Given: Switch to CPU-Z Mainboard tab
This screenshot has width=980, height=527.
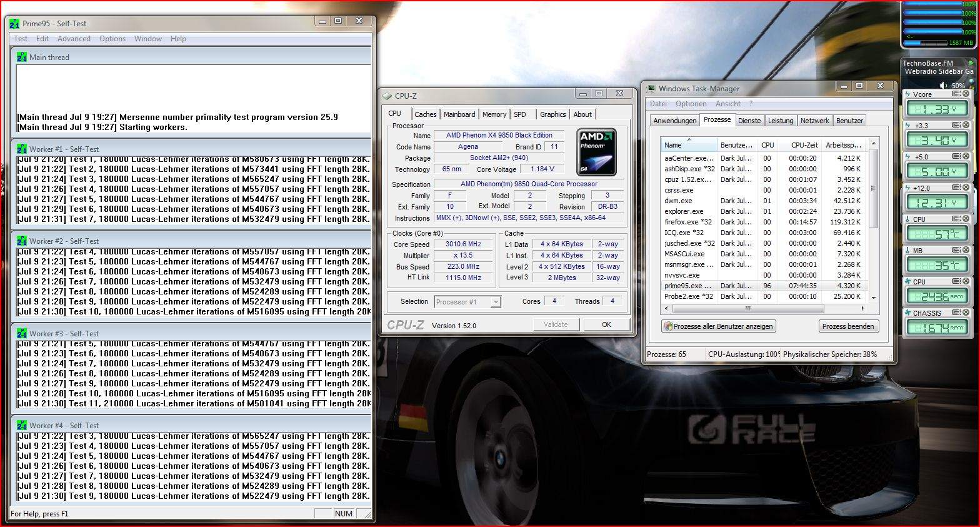Looking at the screenshot, I should click(x=459, y=114).
